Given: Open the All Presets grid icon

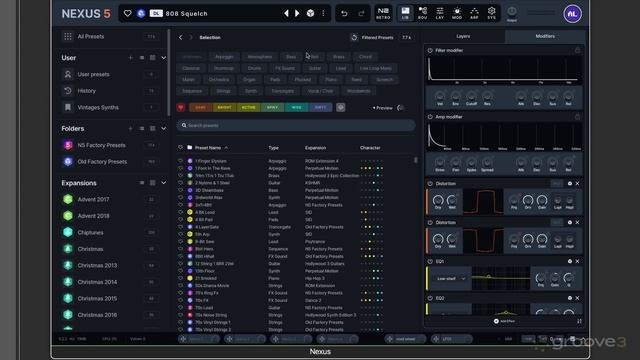Looking at the screenshot, I should coord(68,36).
